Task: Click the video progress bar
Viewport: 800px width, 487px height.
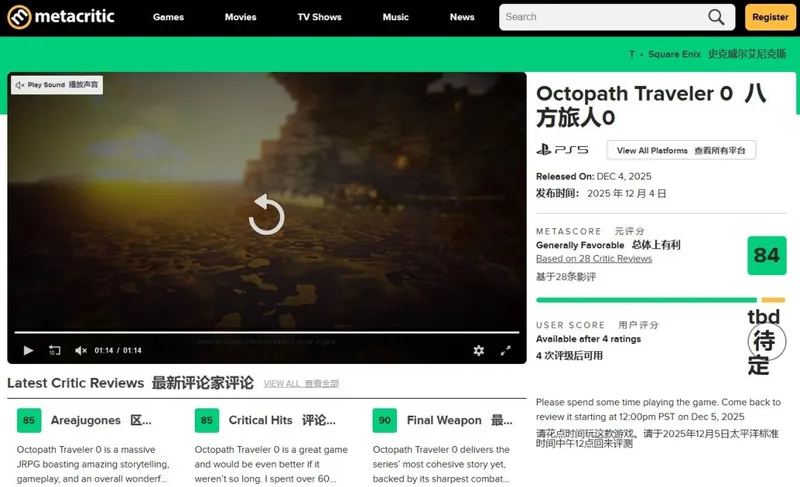Action: tap(266, 332)
